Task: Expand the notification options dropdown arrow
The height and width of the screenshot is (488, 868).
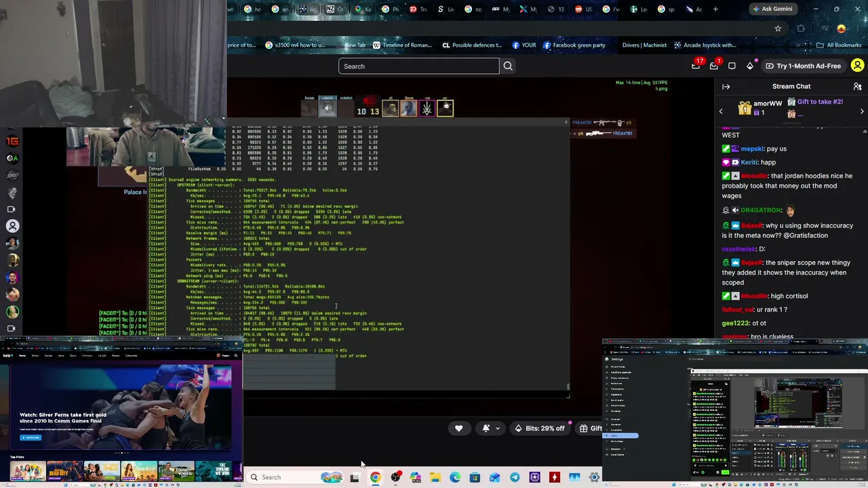Action: click(x=498, y=428)
